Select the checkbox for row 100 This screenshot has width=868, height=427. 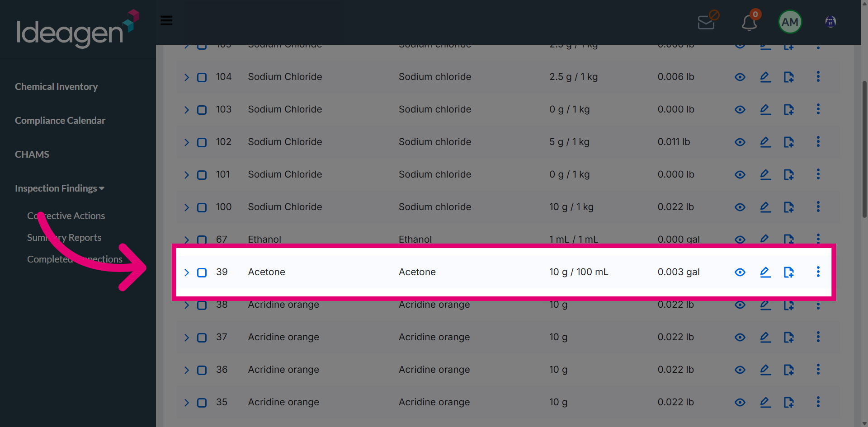(202, 207)
